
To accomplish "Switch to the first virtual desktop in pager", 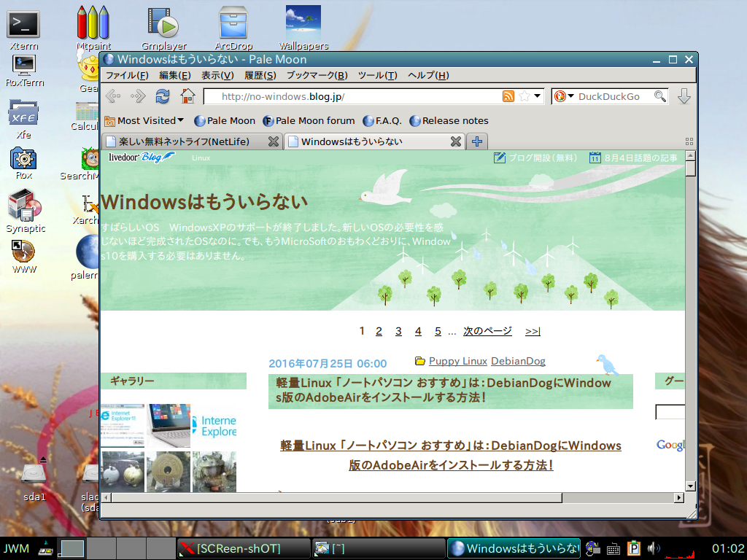I will [71, 548].
